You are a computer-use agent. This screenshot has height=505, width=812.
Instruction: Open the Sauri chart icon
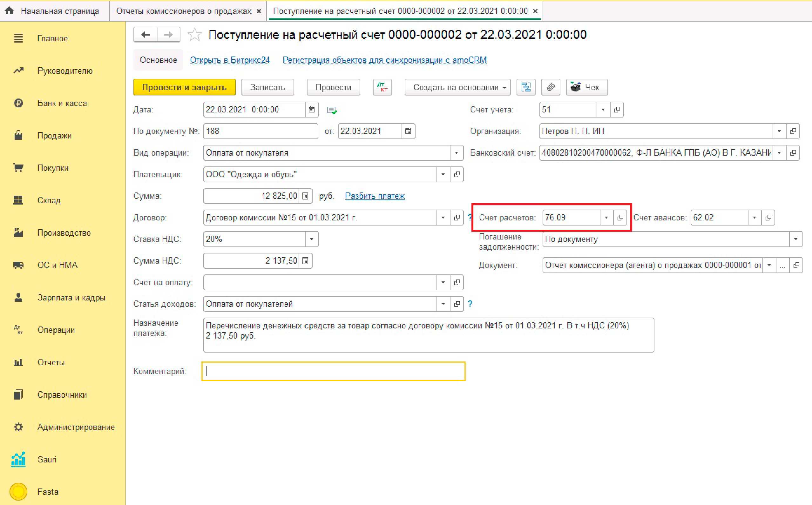(x=18, y=459)
